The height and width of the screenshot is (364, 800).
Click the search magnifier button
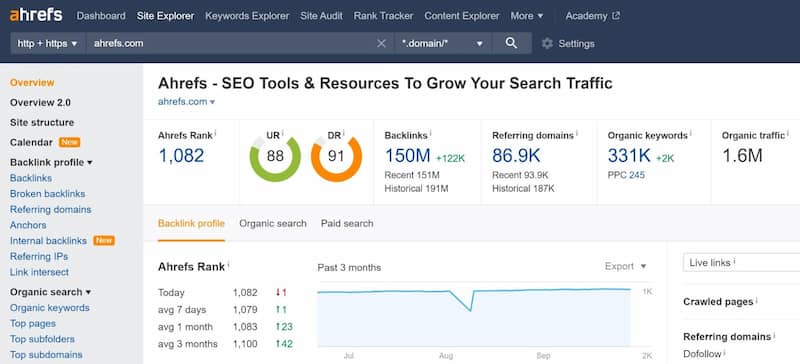pos(511,43)
